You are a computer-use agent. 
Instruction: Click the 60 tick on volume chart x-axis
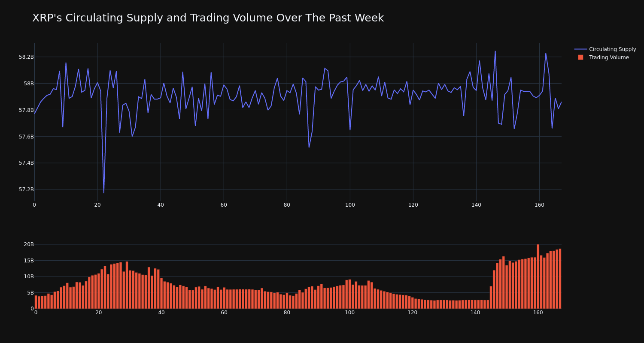tap(224, 313)
